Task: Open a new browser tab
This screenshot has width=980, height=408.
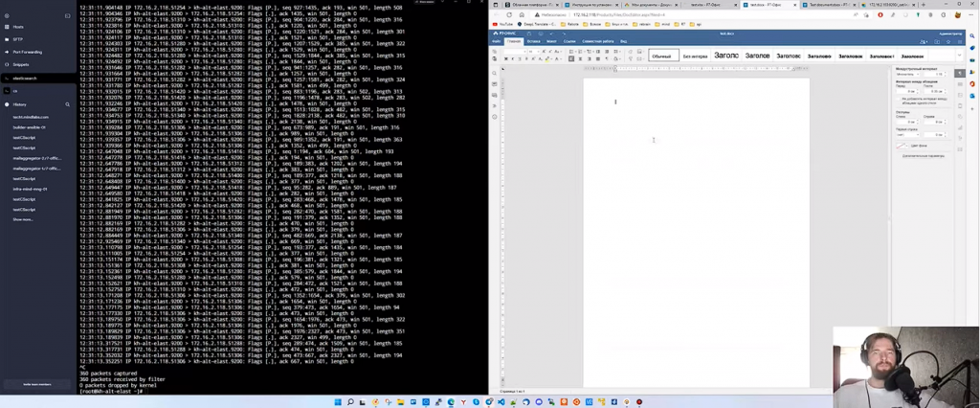Action: pos(924,5)
